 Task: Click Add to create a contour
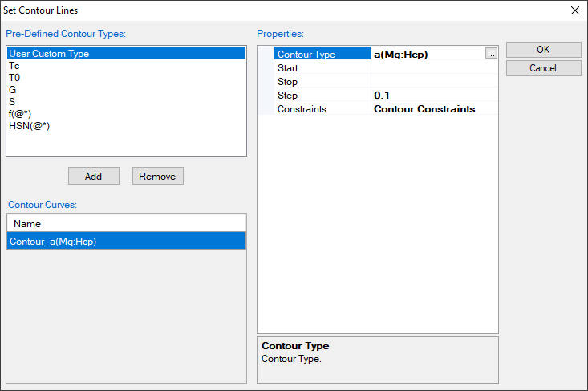pyautogui.click(x=93, y=176)
